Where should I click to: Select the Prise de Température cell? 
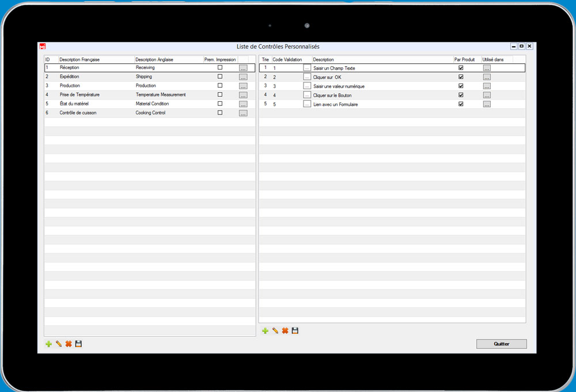pyautogui.click(x=79, y=95)
